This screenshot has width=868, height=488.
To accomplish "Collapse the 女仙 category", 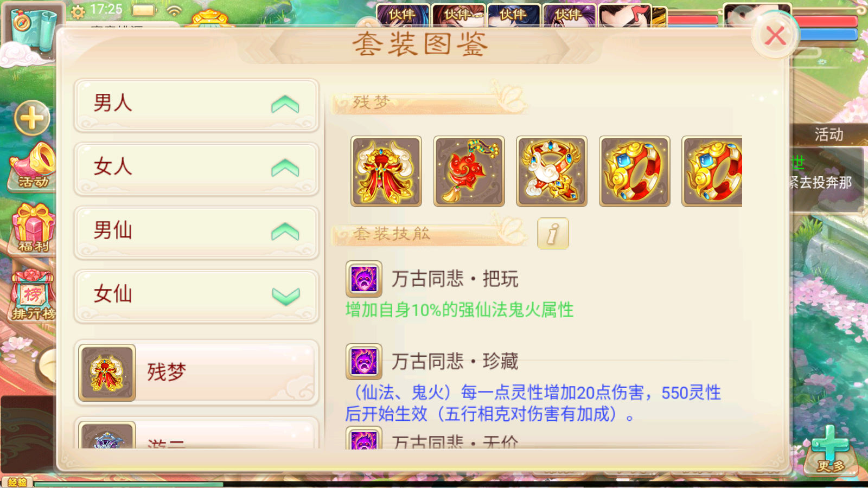I will [x=196, y=296].
